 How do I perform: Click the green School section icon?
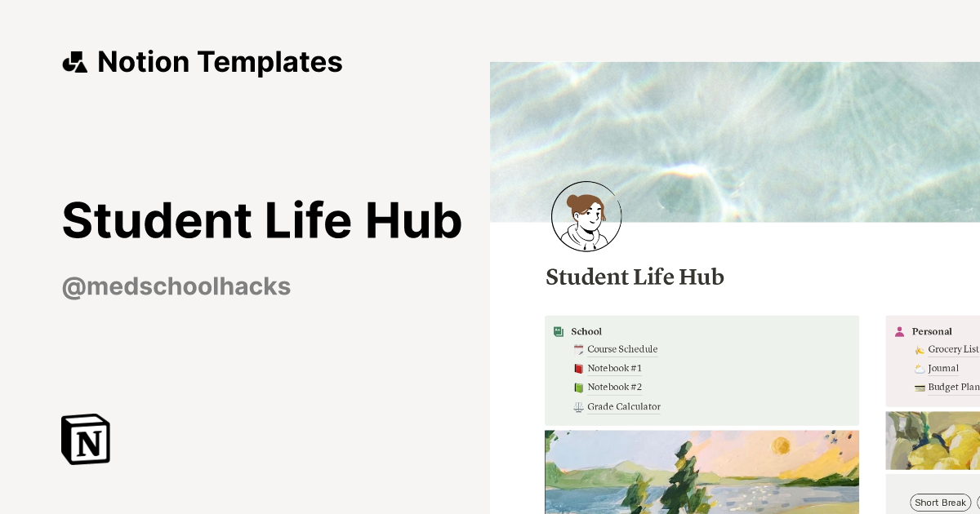pyautogui.click(x=559, y=331)
